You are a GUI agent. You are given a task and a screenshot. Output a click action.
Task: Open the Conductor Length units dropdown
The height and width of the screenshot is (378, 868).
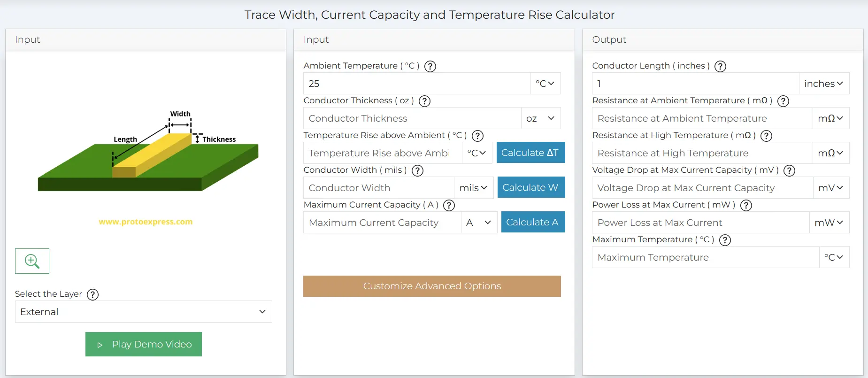pos(823,83)
